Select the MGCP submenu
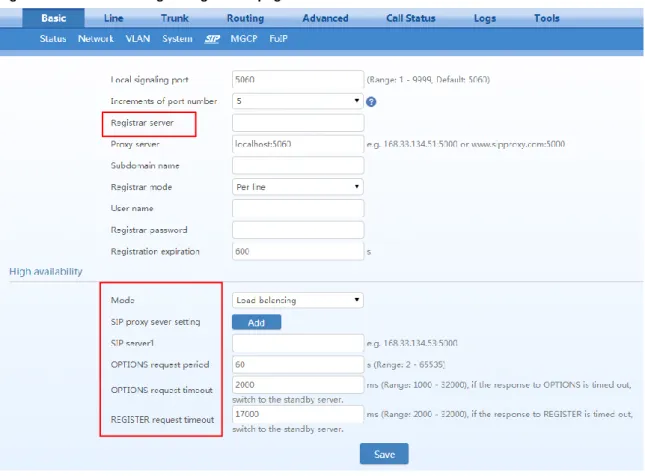 pos(244,39)
